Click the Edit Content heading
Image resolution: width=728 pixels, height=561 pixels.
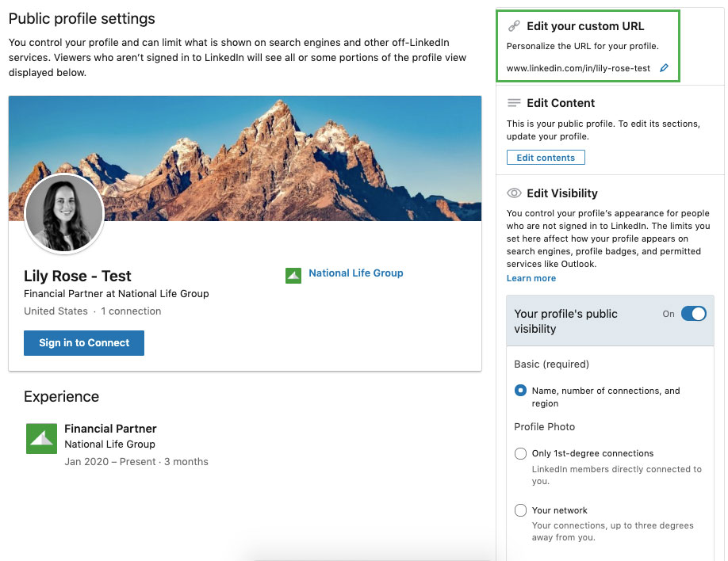[561, 103]
